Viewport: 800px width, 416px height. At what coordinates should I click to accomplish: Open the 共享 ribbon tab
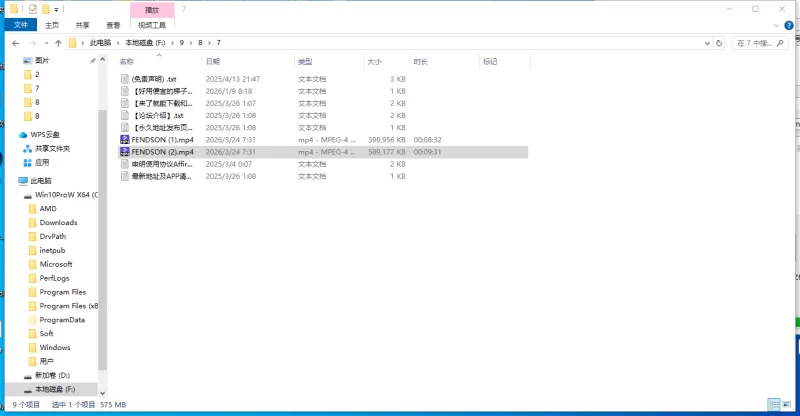[83, 25]
